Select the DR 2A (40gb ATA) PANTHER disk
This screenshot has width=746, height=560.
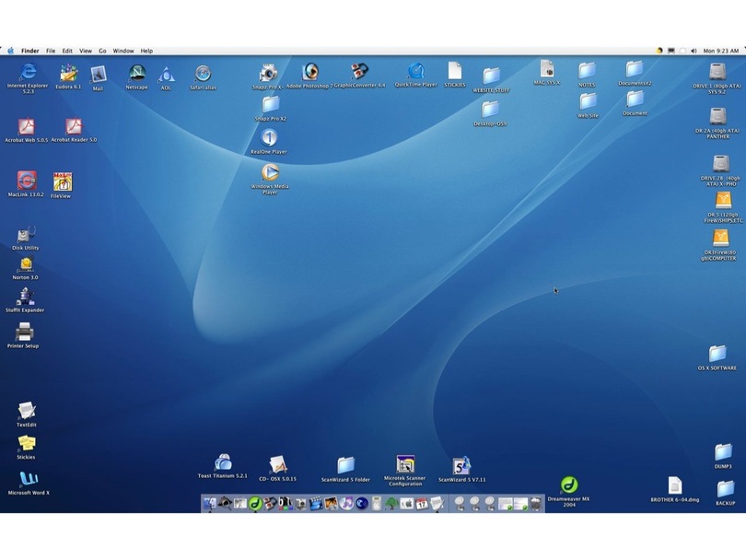coord(717,117)
